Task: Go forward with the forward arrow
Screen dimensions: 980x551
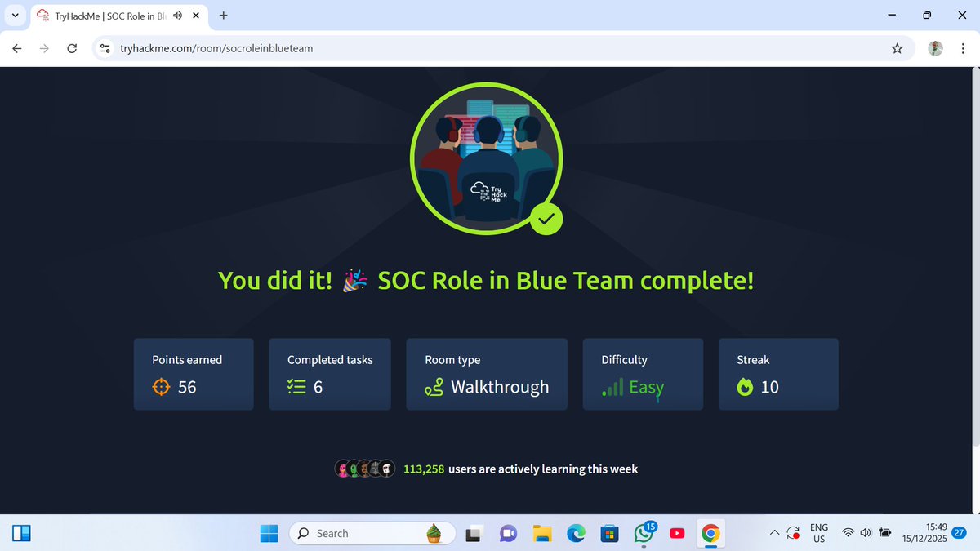Action: pos(44,48)
